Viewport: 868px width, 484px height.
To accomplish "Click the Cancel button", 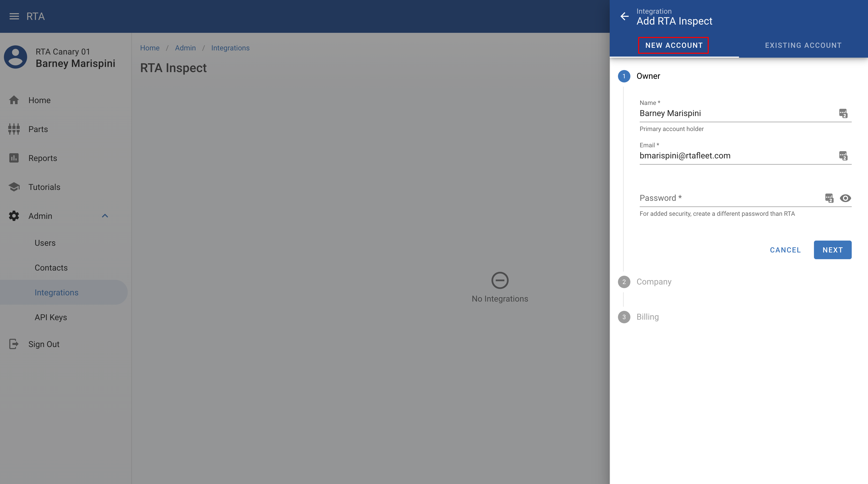I will click(785, 250).
